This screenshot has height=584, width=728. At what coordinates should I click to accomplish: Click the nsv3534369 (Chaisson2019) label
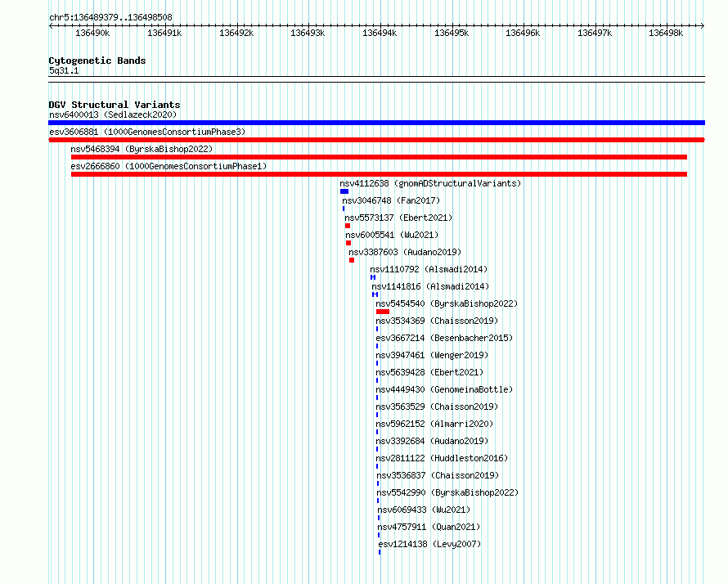pyautogui.click(x=437, y=321)
